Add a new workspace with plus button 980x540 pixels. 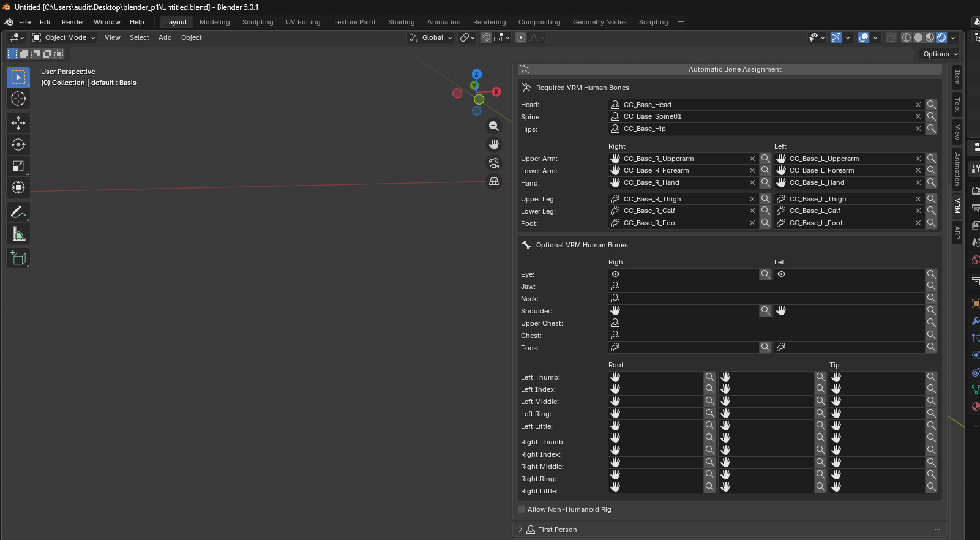click(x=681, y=22)
